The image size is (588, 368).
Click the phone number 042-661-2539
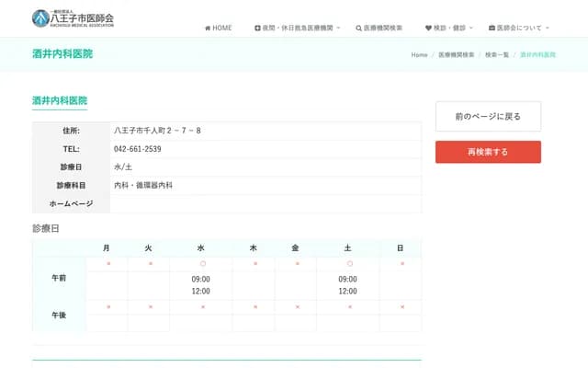tap(138, 149)
